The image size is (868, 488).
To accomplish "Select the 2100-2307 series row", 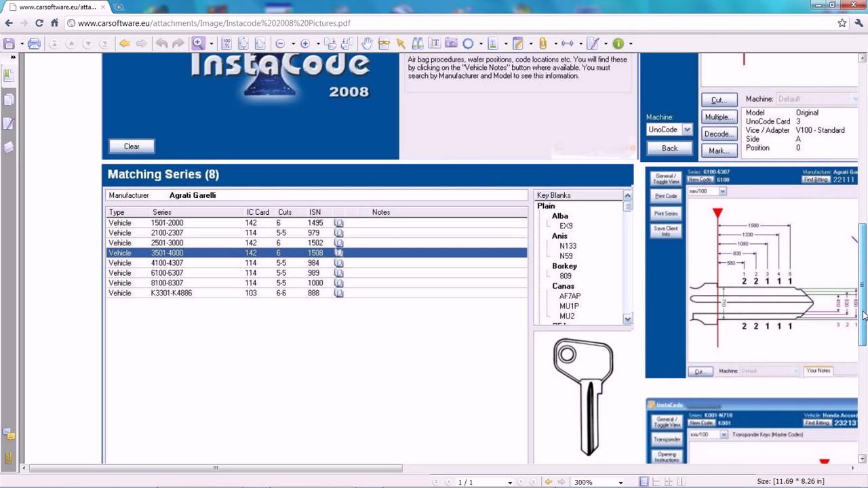I will point(317,232).
